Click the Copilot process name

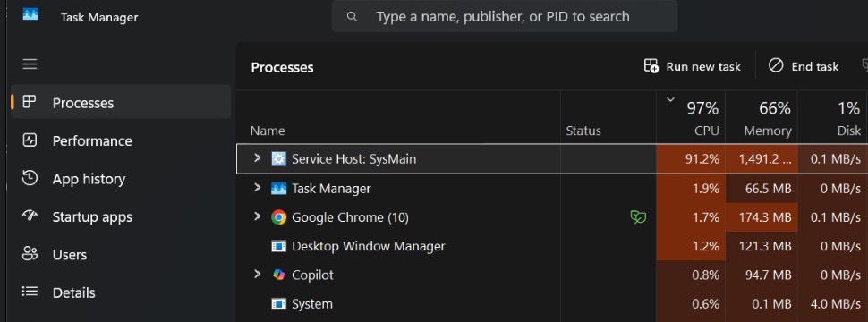pyautogui.click(x=313, y=275)
